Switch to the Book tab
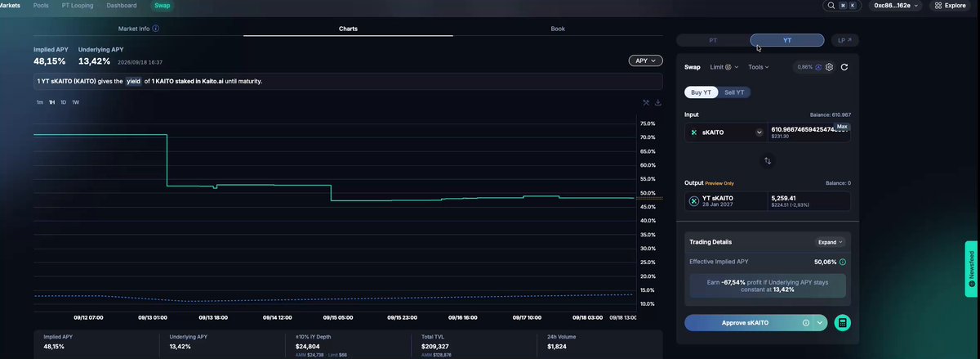 click(558, 29)
